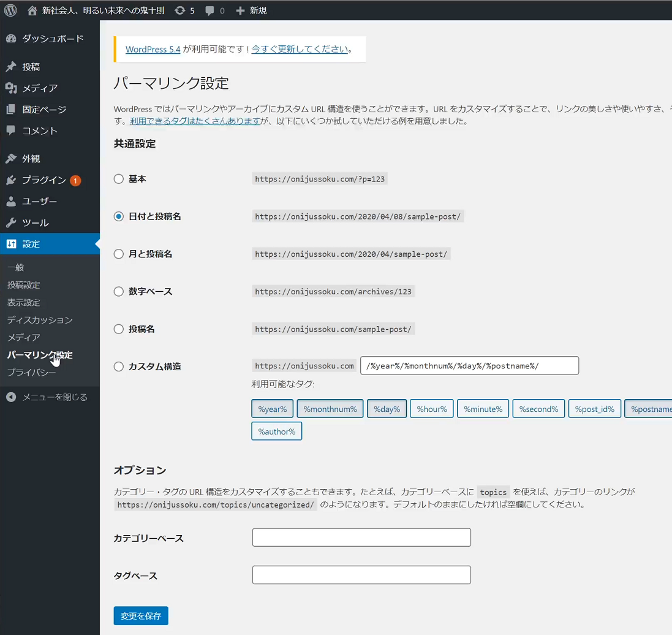Open the ダッシュボード menu
Viewport: 672px width, 635px height.
point(50,39)
